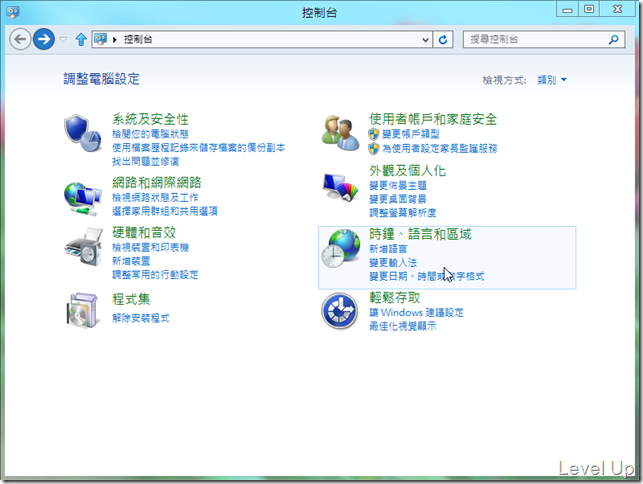Viewport: 643px width, 484px height.
Task: Go up one level with Up arrow
Action: click(x=81, y=39)
